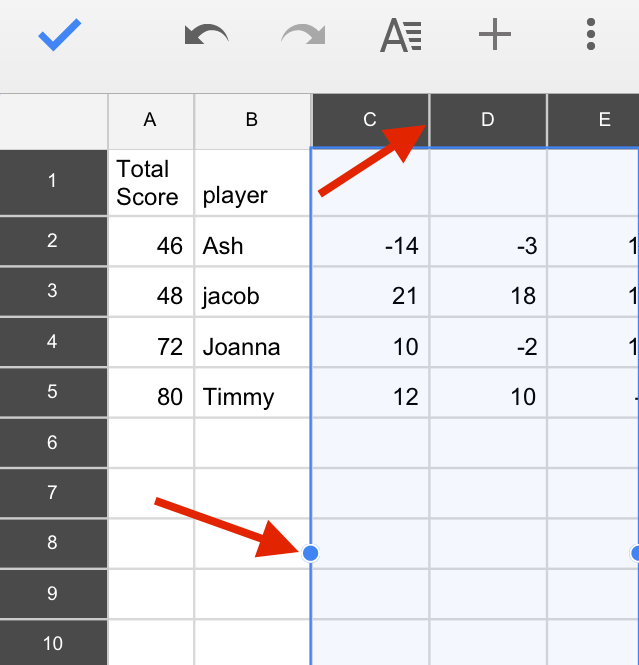Open the text formatting options
The image size is (639, 665).
(x=401, y=35)
